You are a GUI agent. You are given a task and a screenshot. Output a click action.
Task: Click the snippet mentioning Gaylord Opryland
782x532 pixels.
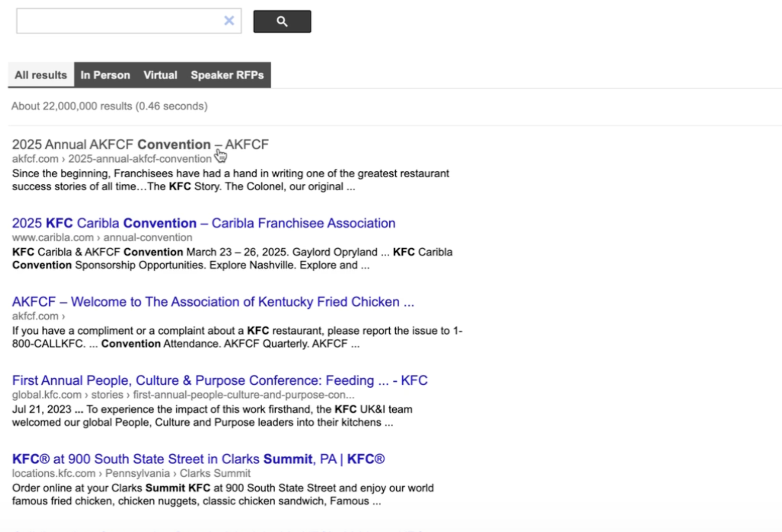coord(232,259)
